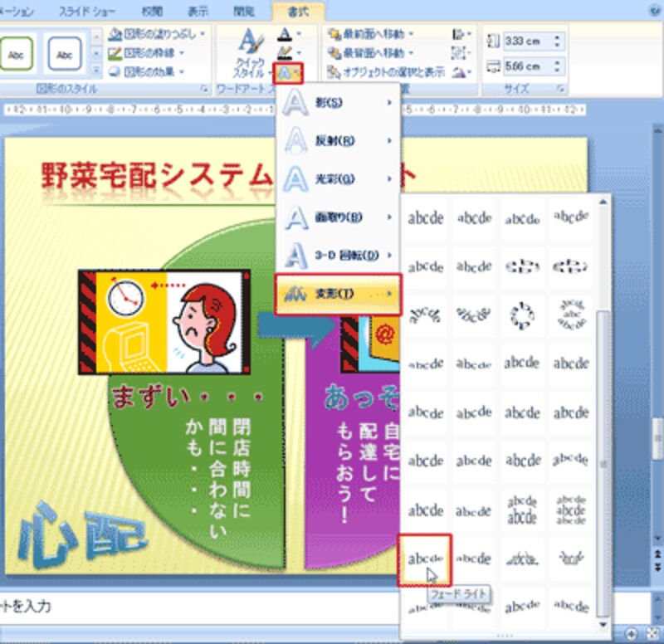This screenshot has width=664, height=644.
Task: Expand the Shape Fill dropdown arrow
Action: [x=203, y=34]
